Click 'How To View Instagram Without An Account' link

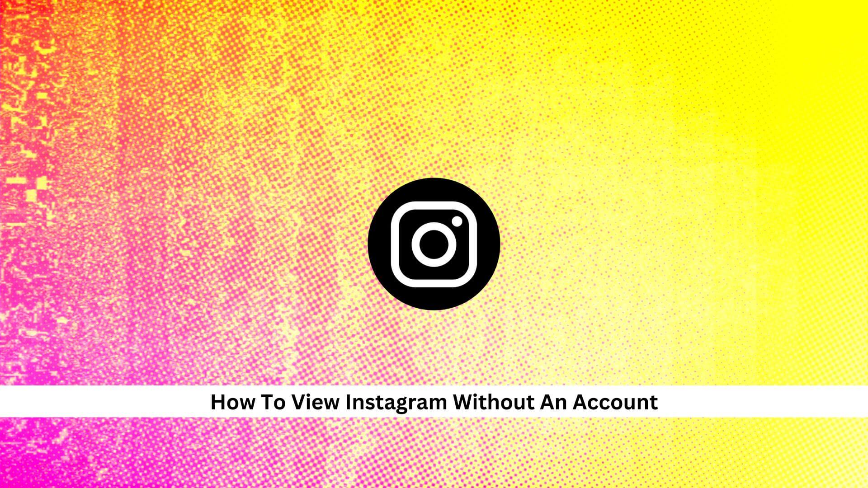434,402
